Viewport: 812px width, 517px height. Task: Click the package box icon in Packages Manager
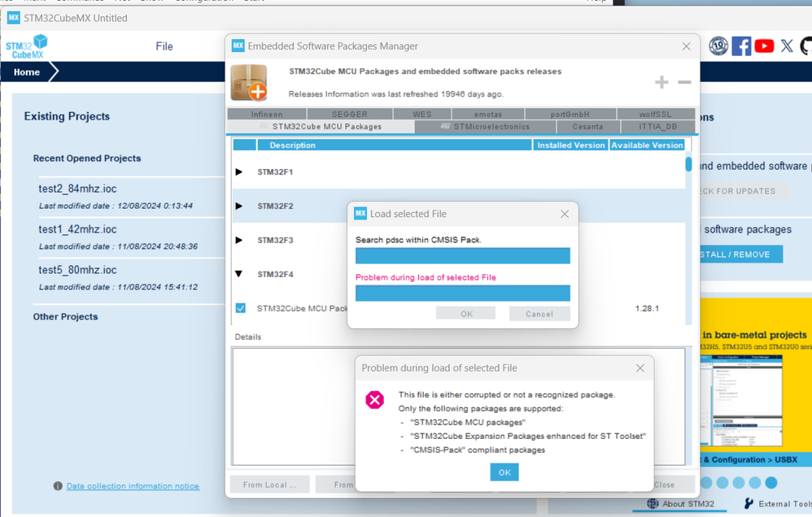point(249,82)
